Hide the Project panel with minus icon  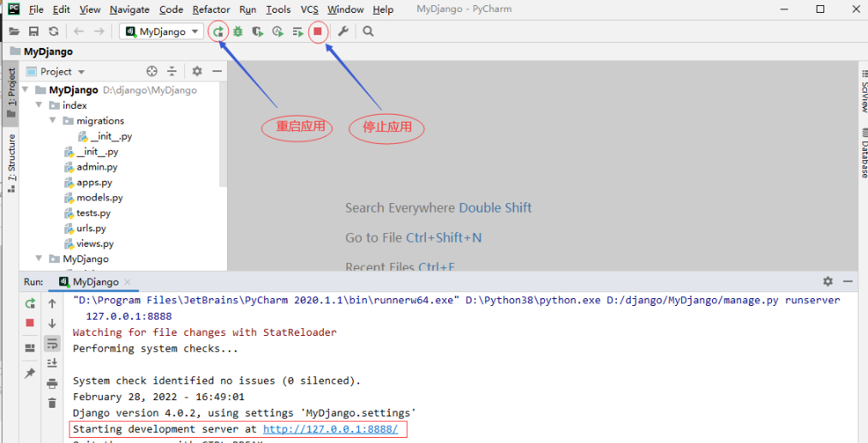point(217,71)
